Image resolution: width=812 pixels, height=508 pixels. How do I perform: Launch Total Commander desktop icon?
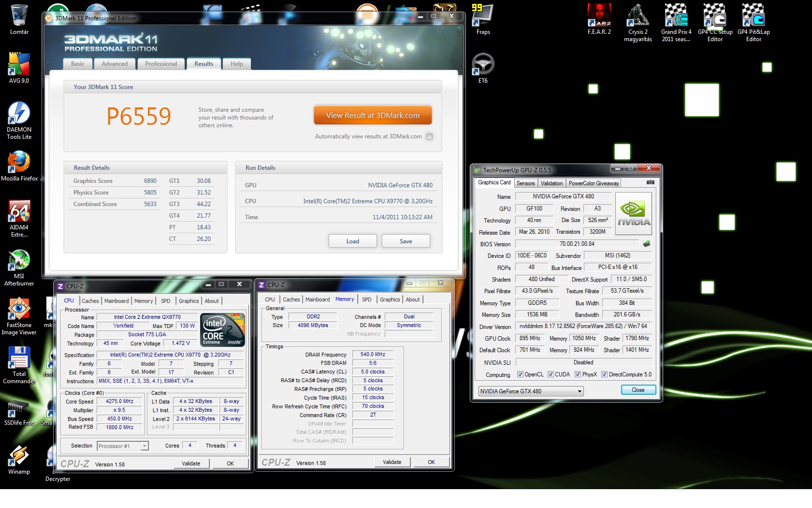coord(19,365)
